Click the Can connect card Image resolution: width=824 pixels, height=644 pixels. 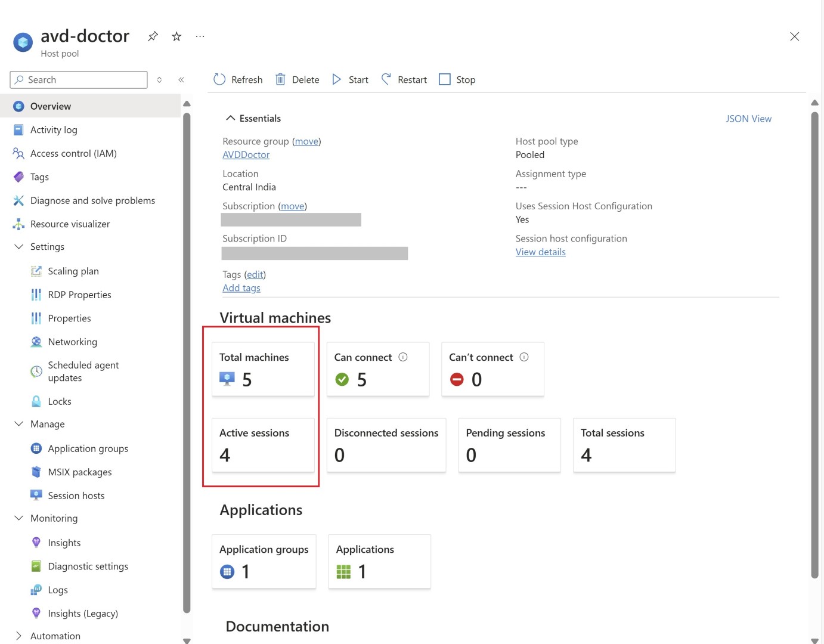(x=378, y=369)
